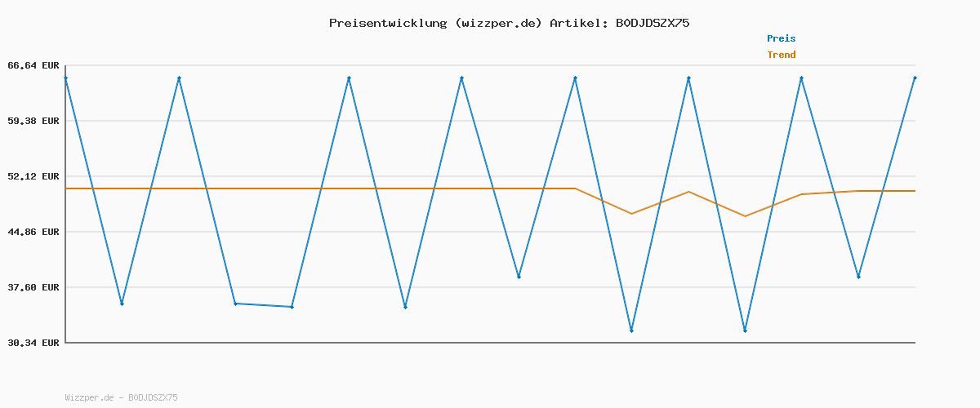Click the orange trend line's second dip

745,216
